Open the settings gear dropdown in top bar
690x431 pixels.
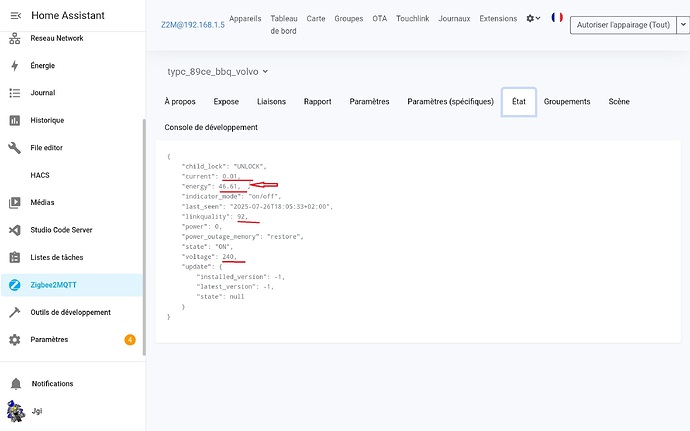click(533, 18)
